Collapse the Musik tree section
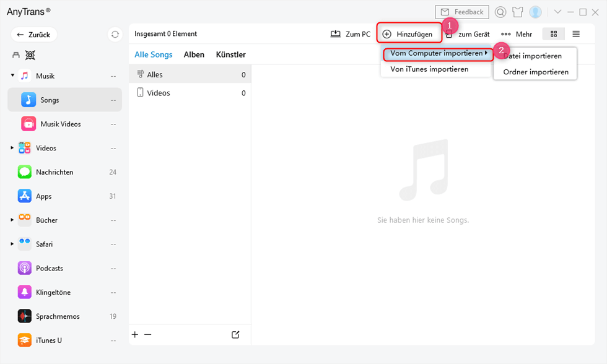The width and height of the screenshot is (607, 364). (12, 76)
